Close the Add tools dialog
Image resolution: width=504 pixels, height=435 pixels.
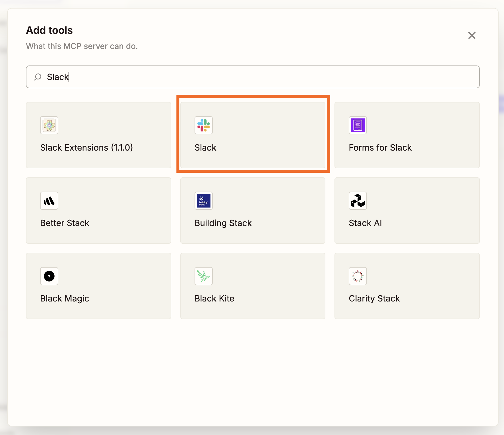pos(472,35)
